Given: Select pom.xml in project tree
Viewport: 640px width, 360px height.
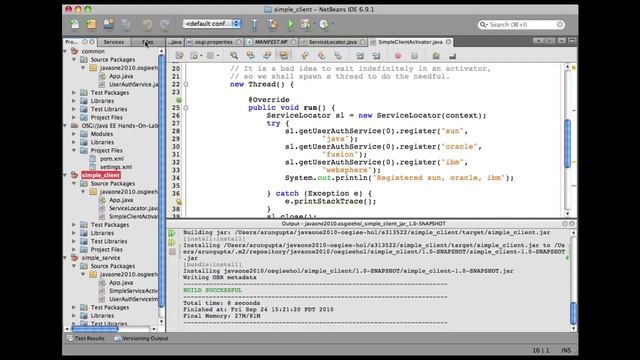Looking at the screenshot, I should pyautogui.click(x=112, y=159).
